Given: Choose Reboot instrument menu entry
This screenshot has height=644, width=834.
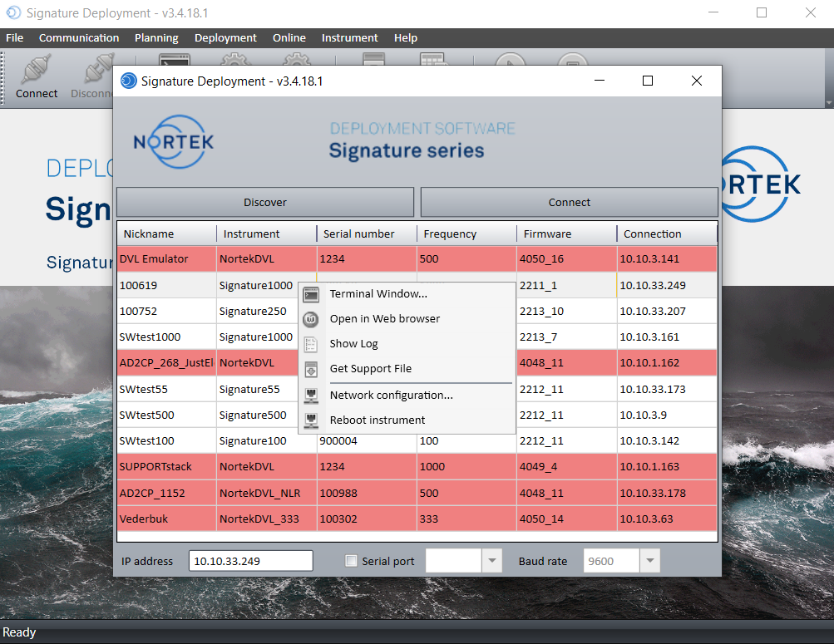Looking at the screenshot, I should [x=407, y=420].
